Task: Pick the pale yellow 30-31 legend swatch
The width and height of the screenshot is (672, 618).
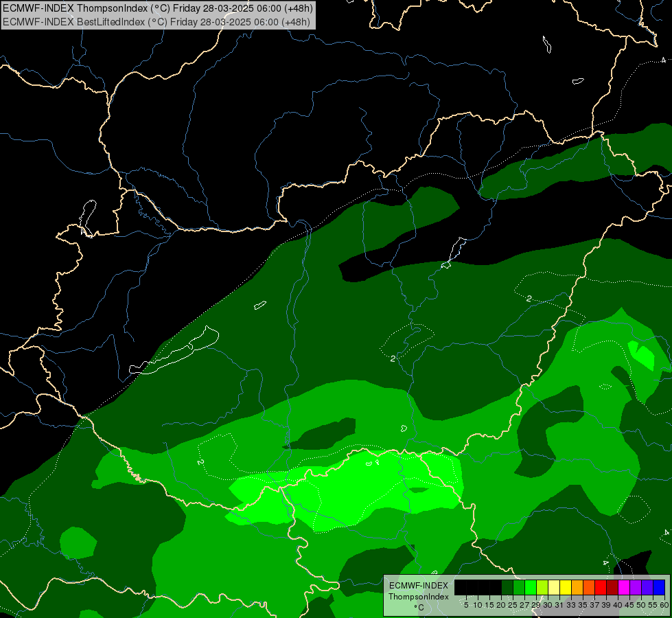Action: click(x=554, y=587)
